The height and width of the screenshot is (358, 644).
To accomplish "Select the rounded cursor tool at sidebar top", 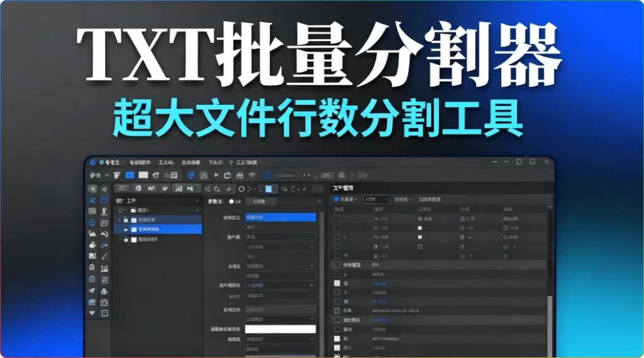I will click(x=92, y=189).
